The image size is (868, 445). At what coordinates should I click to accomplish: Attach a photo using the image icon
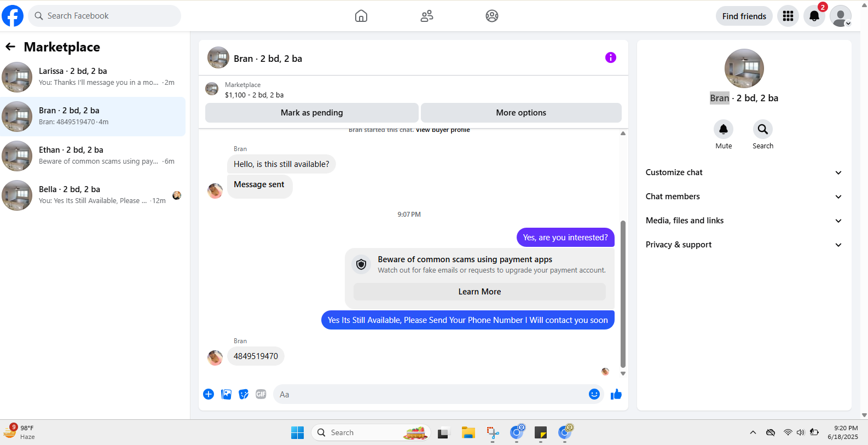click(226, 394)
